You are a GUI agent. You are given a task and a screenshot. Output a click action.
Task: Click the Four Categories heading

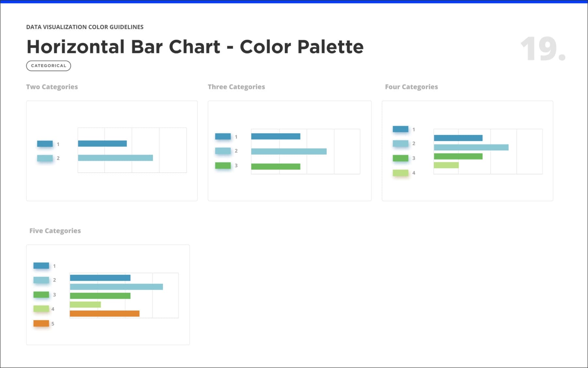[x=411, y=87]
